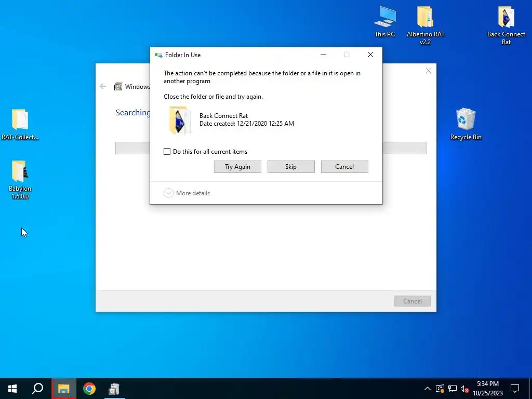
Task: Open the notification center icon
Action: [x=515, y=389]
